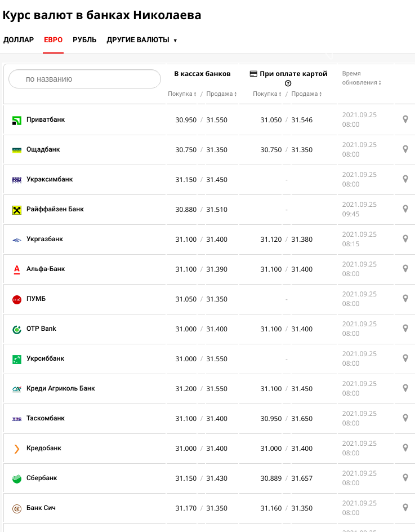Click the Райффайзен Банк logo icon
The image size is (415, 532).
click(x=17, y=210)
